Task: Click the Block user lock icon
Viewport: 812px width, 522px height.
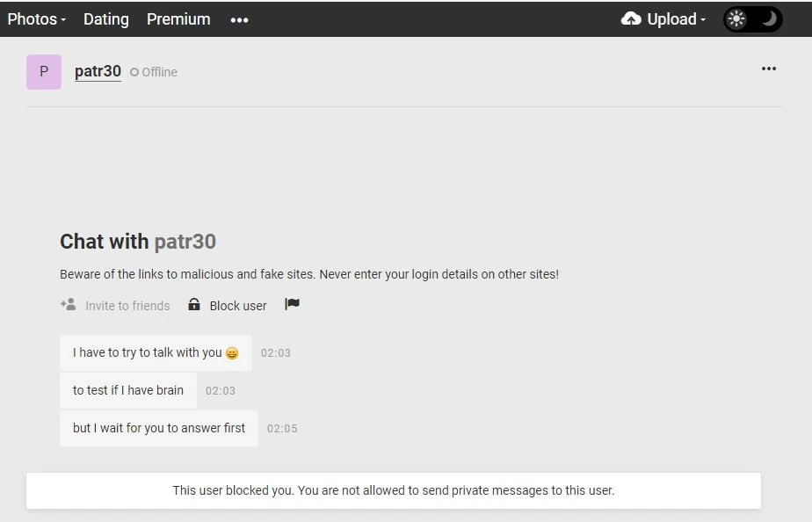Action: coord(194,305)
